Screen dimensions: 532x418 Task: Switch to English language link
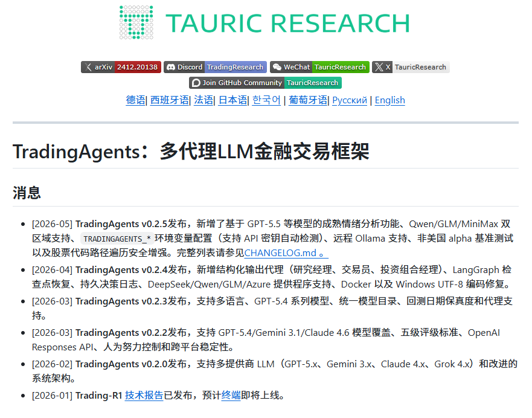point(390,100)
